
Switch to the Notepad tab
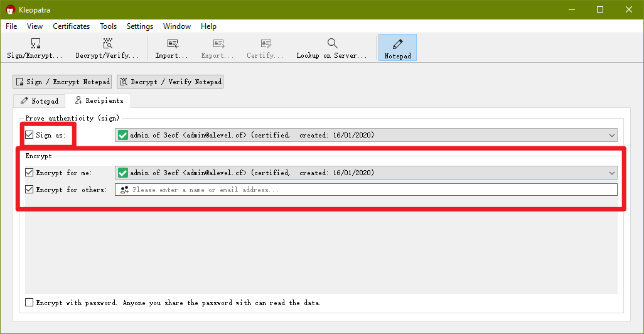click(40, 101)
